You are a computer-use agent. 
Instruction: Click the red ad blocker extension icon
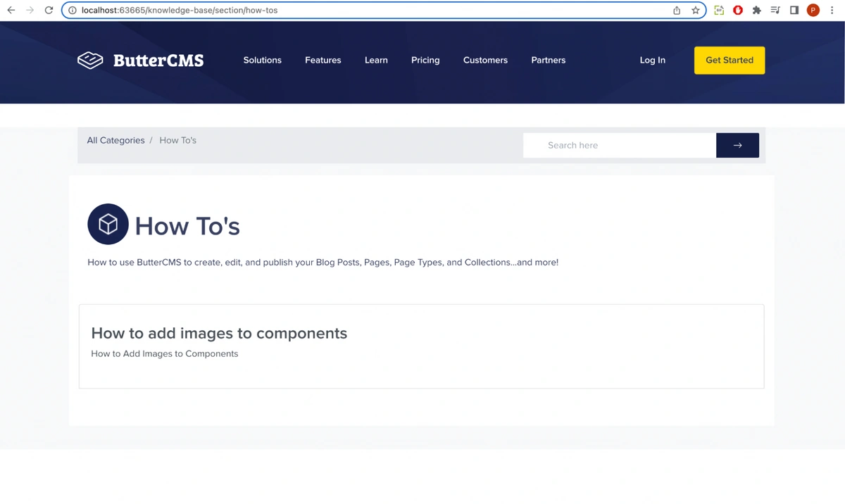(738, 11)
